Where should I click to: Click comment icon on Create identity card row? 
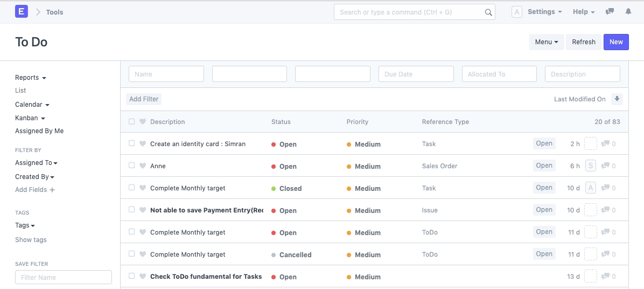605,144
